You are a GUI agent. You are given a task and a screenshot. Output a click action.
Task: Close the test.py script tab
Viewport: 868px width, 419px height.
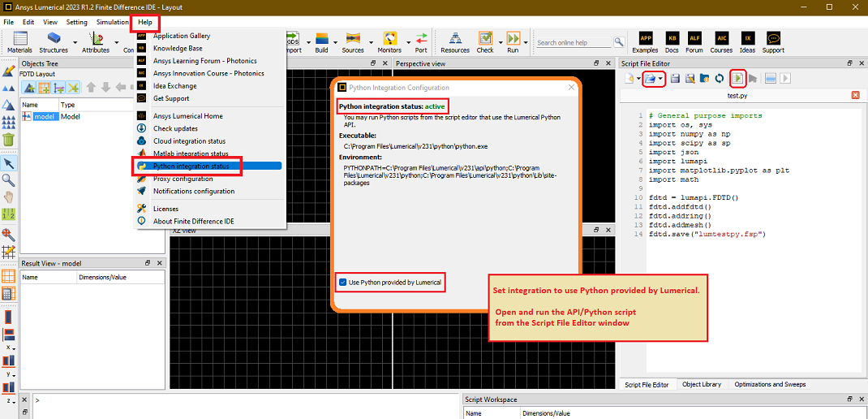[x=855, y=95]
